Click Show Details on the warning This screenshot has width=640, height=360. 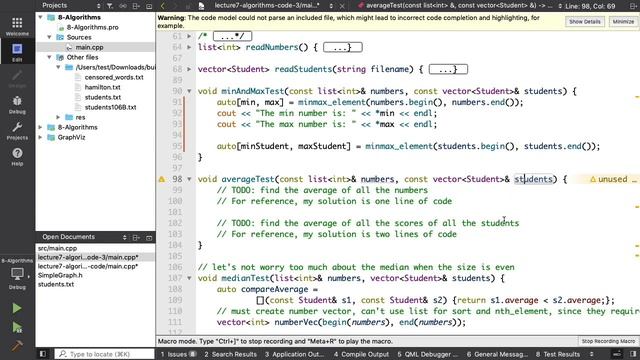[x=584, y=22]
